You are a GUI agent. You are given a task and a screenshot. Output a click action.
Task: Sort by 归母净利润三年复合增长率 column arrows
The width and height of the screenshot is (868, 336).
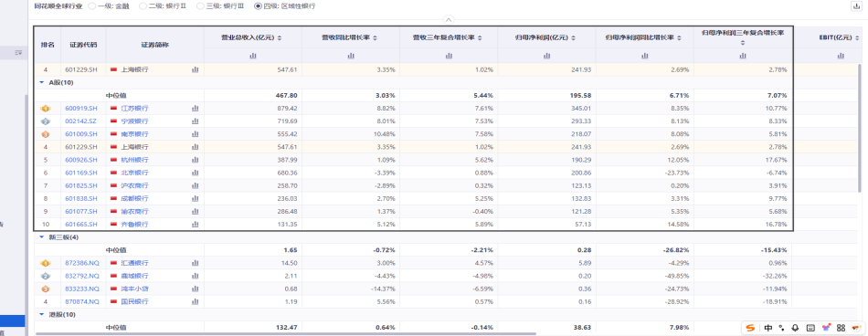click(x=743, y=42)
